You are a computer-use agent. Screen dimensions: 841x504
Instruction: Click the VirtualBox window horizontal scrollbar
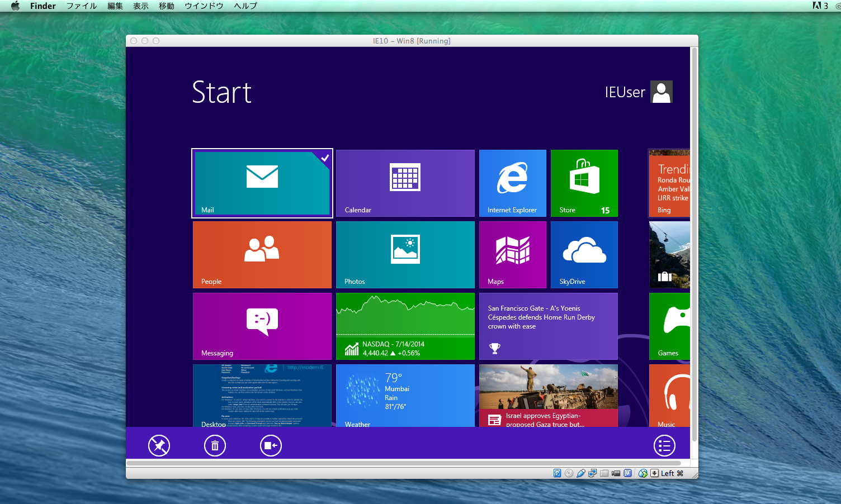pos(404,463)
